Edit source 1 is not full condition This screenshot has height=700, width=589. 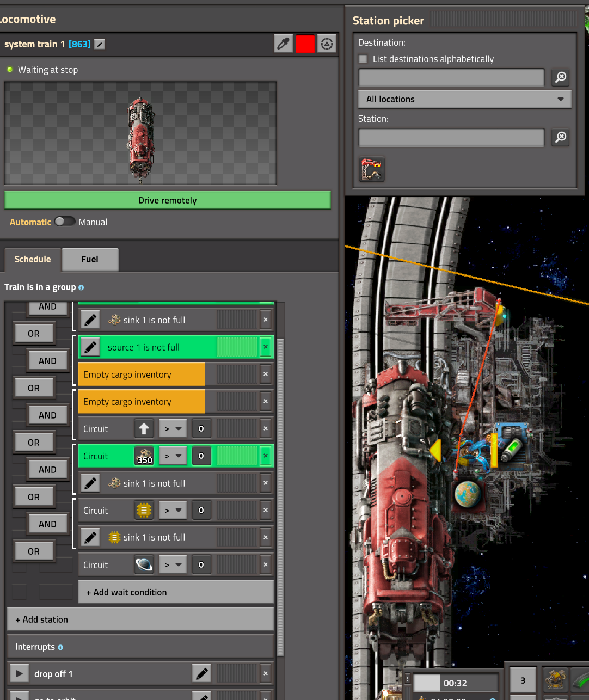click(x=90, y=347)
